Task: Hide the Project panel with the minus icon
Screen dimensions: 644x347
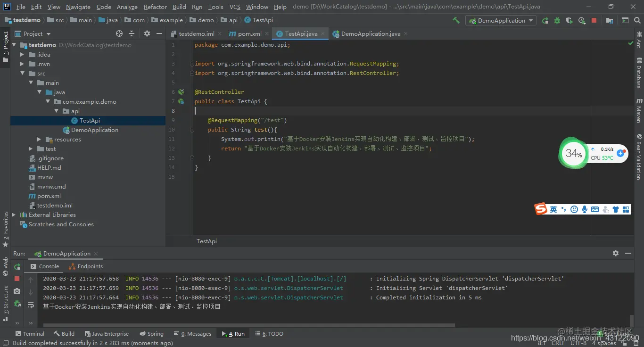Action: (159, 33)
